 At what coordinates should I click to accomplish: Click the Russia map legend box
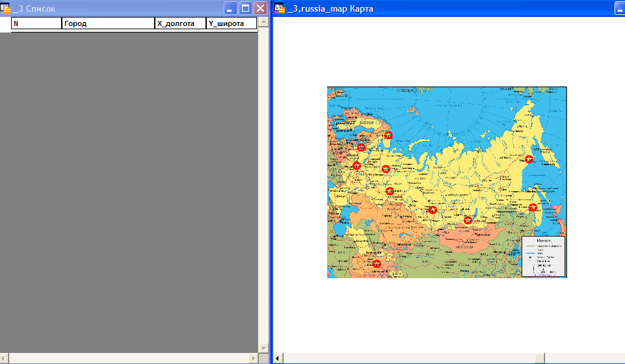click(543, 257)
